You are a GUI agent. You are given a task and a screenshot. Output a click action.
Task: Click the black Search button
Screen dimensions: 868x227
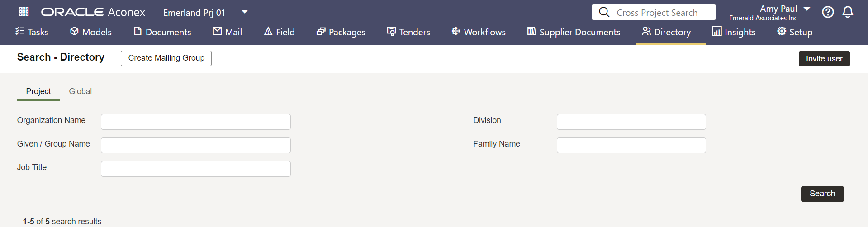point(822,194)
